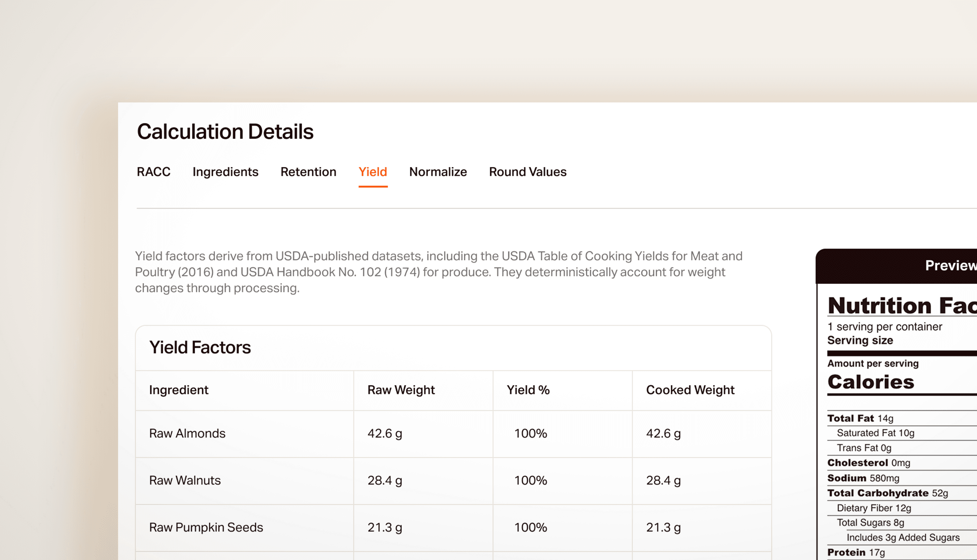Open the RACC tab
This screenshot has width=977, height=560.
click(153, 172)
